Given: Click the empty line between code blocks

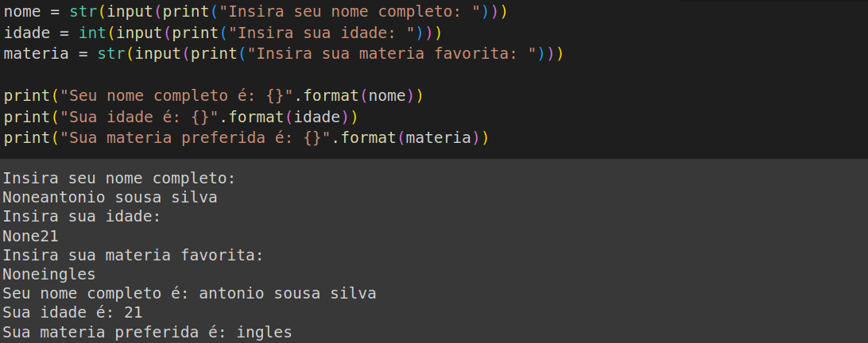Looking at the screenshot, I should 434,75.
